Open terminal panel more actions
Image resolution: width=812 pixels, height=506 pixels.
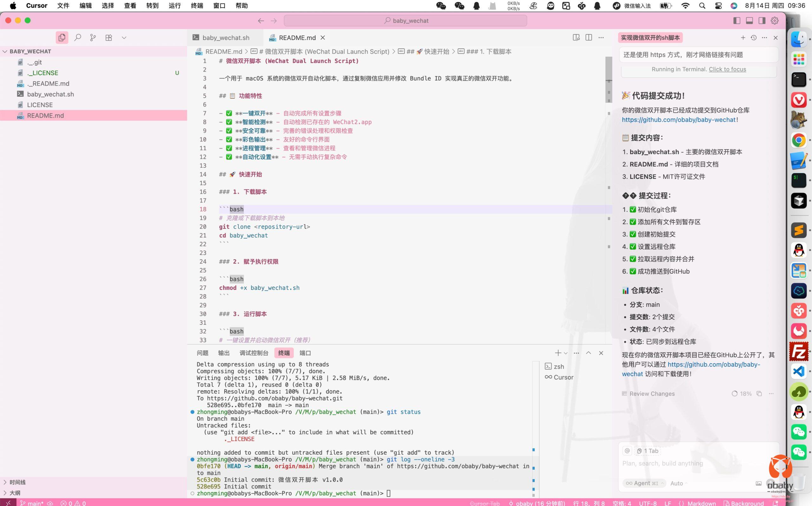pos(576,353)
